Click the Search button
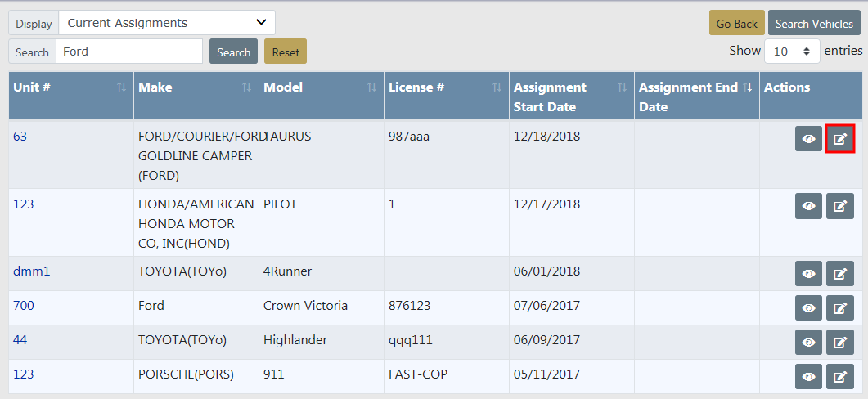Screen dimensions: 868x399 (233, 52)
